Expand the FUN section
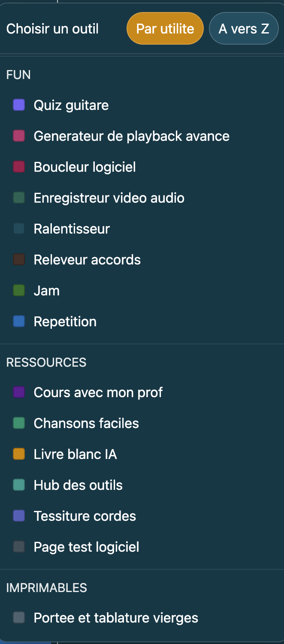This screenshot has height=644, width=284. (x=18, y=74)
